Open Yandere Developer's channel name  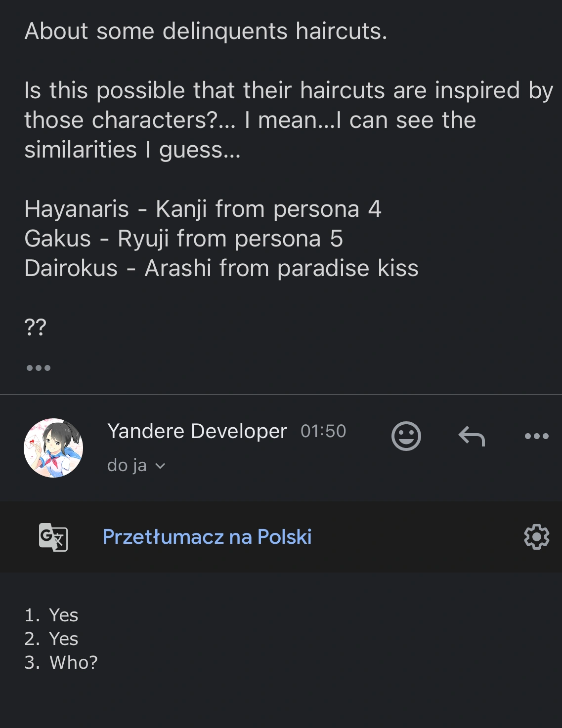[x=197, y=431]
